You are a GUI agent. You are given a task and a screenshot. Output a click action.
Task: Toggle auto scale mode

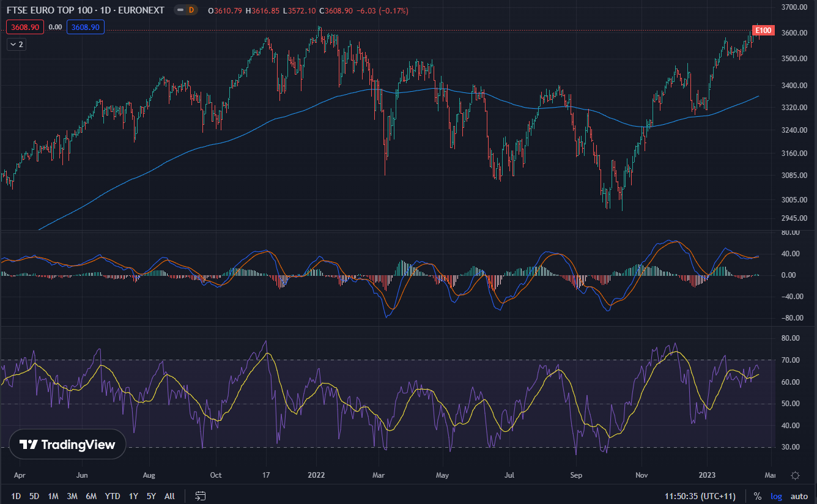pyautogui.click(x=799, y=496)
